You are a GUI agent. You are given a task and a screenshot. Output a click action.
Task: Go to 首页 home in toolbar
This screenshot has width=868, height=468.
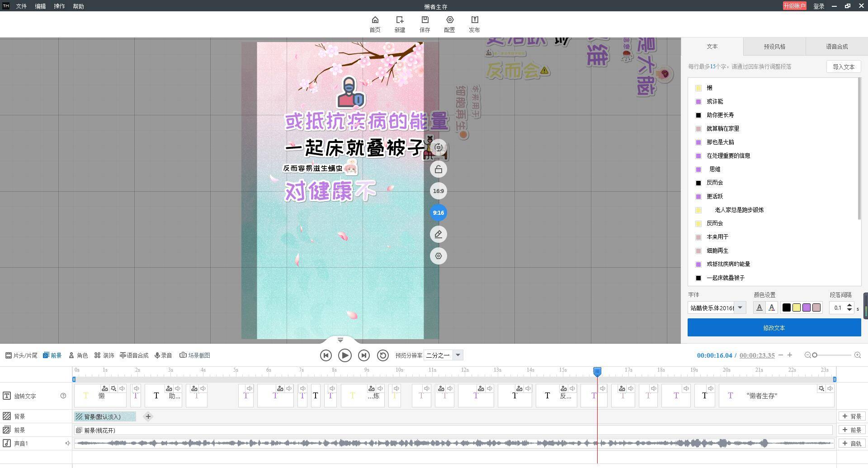tap(375, 24)
